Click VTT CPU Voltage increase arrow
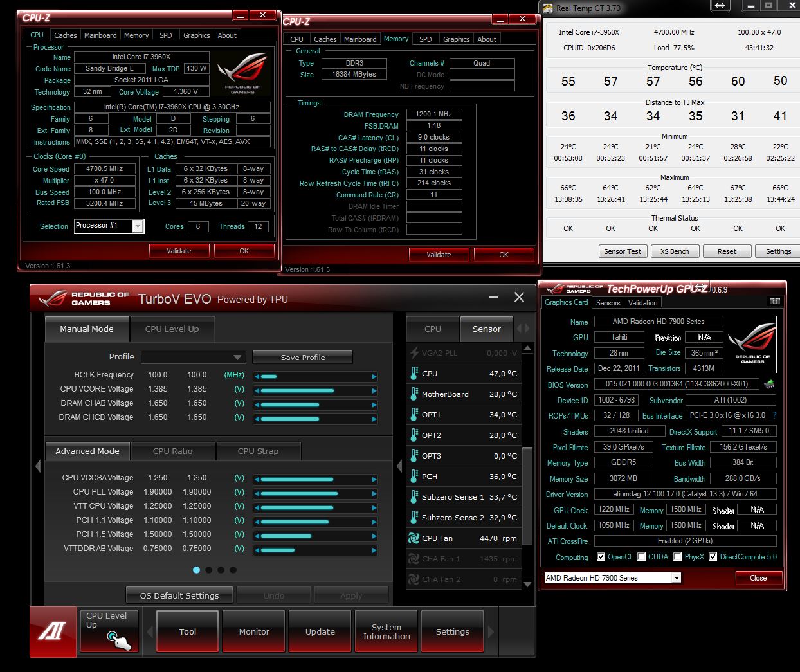 pyautogui.click(x=374, y=507)
